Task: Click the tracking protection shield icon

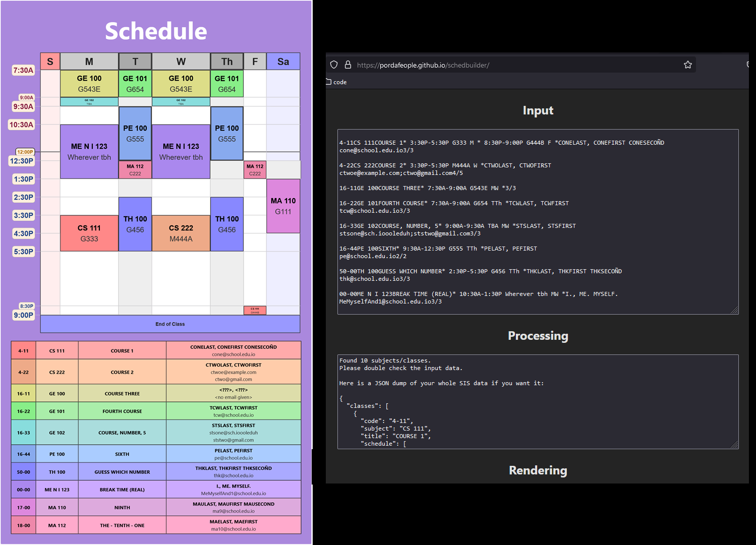Action: [x=334, y=65]
